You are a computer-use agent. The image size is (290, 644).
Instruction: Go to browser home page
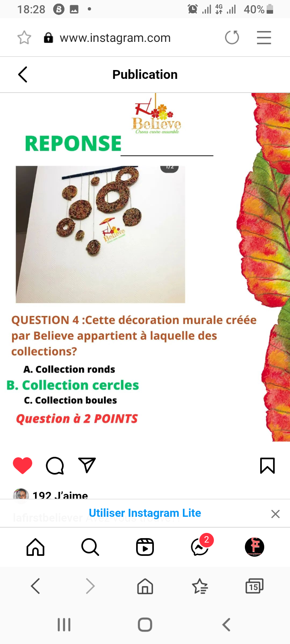click(145, 586)
